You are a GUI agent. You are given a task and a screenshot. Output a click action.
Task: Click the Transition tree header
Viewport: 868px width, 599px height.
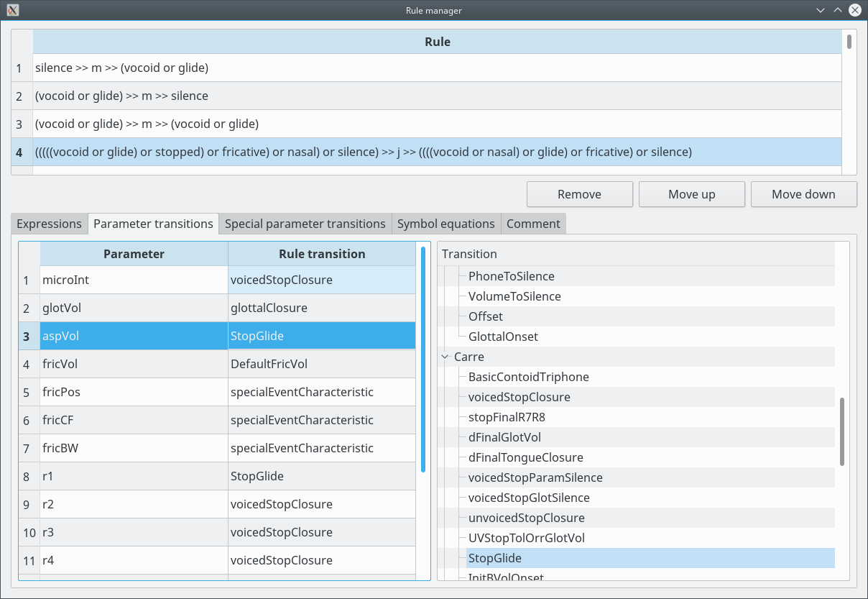(637, 254)
